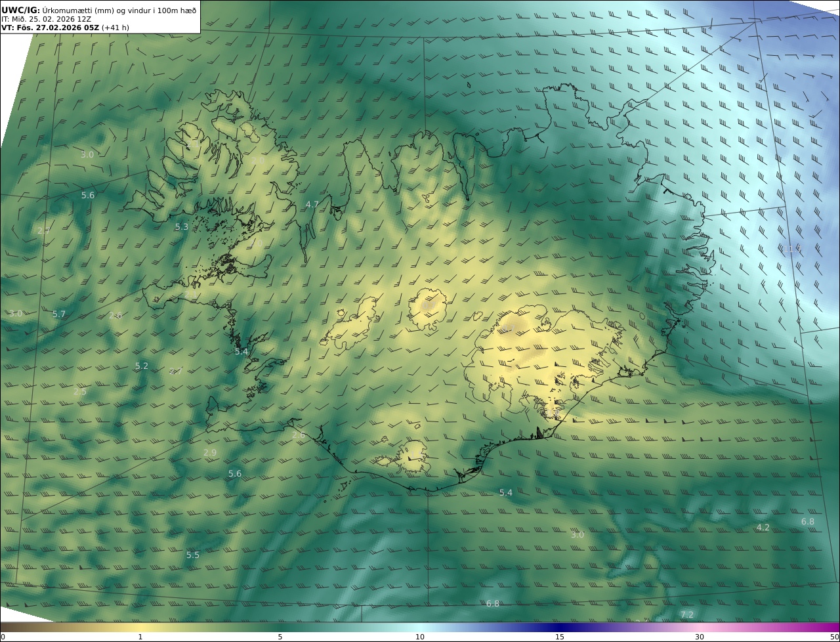Select the '15' tick label on the colour scale
840x642 pixels.
point(560,637)
